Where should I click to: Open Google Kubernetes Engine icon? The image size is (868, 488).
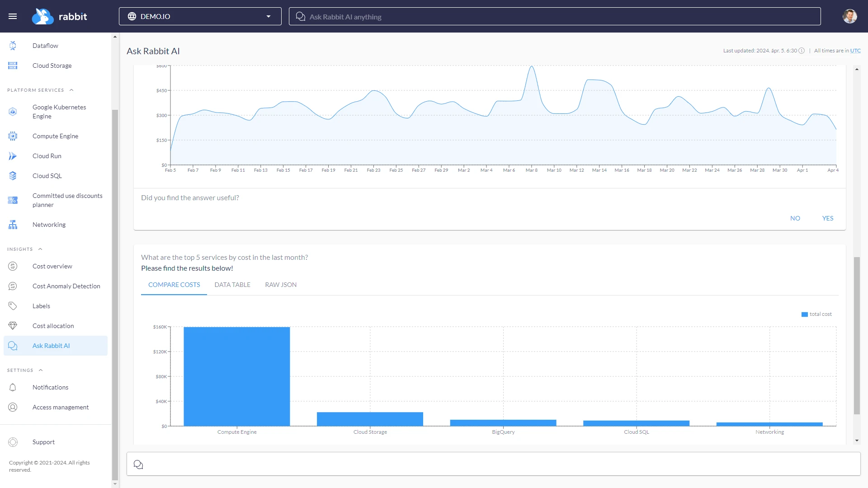pos(13,112)
